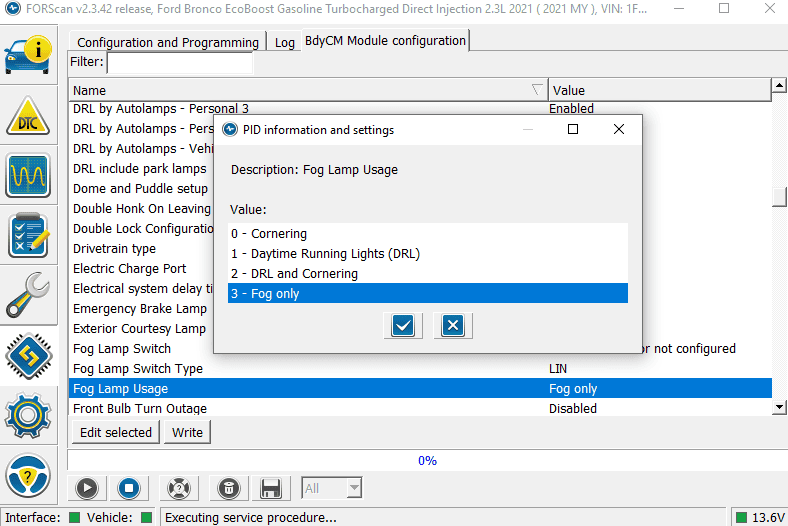Select the Double Lock Configuration row
788x526 pixels.
[x=141, y=229]
